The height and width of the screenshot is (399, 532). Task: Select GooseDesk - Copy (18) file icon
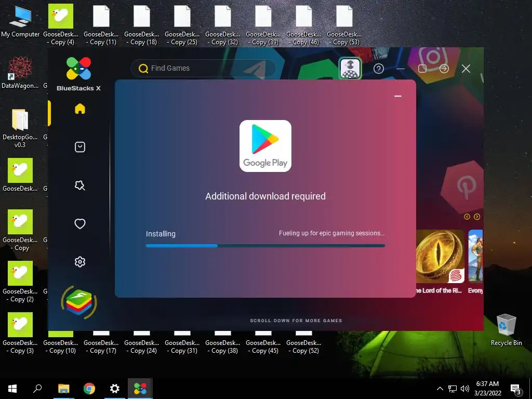pyautogui.click(x=141, y=25)
